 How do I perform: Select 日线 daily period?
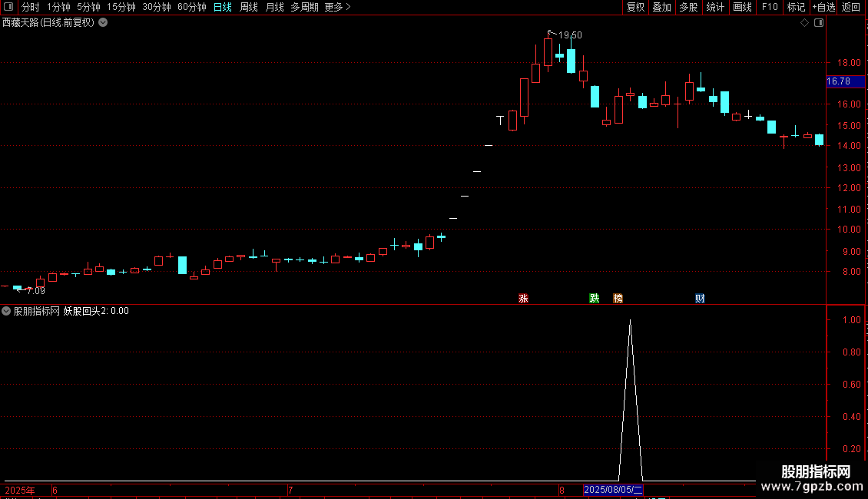click(223, 7)
